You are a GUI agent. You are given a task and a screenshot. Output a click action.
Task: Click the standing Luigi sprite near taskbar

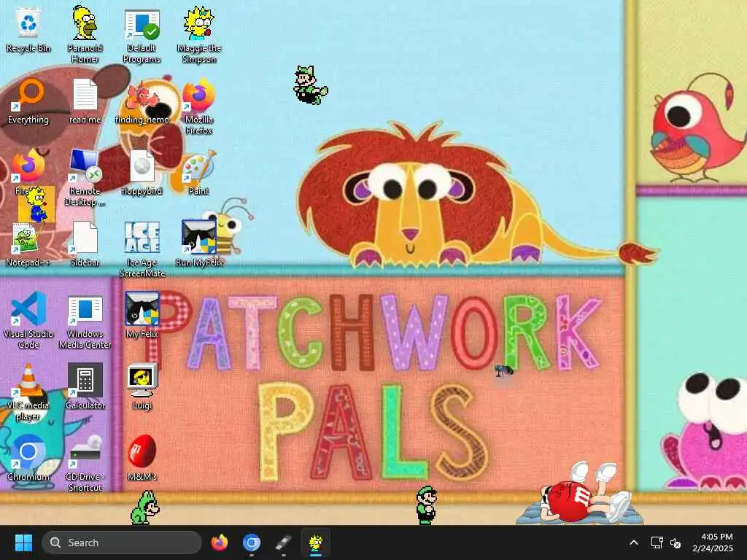point(426,505)
